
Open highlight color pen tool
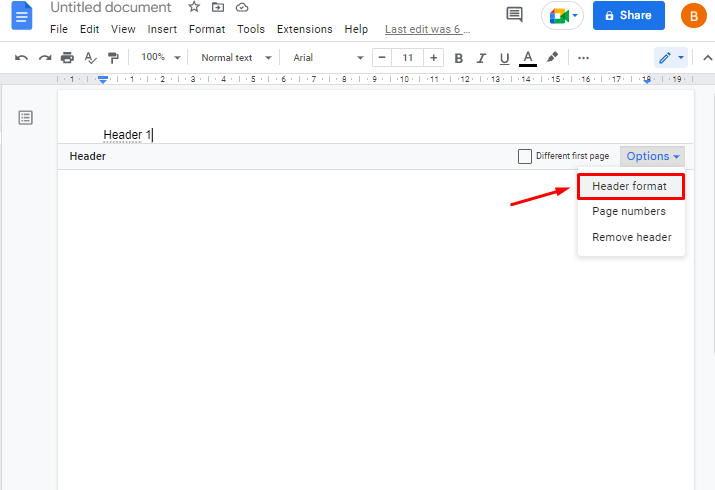pos(552,57)
